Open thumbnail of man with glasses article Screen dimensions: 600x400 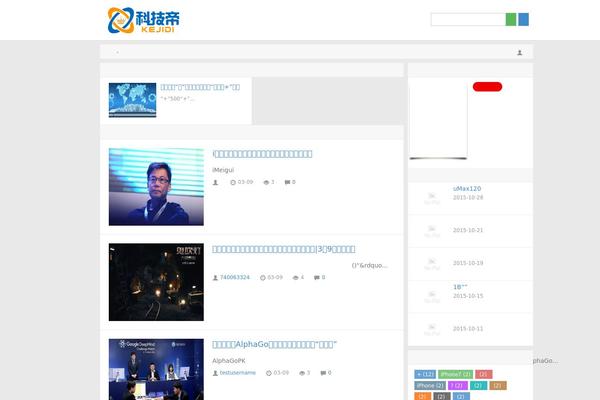pos(156,187)
